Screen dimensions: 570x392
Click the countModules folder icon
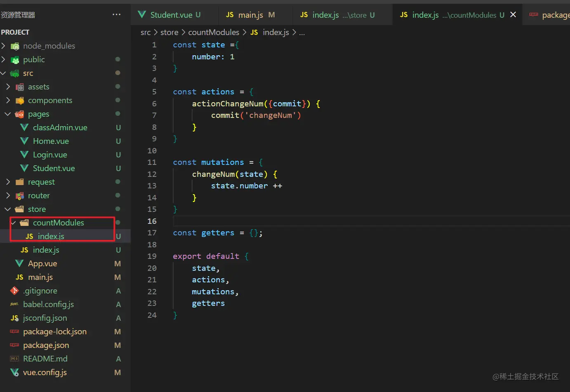[25, 223]
